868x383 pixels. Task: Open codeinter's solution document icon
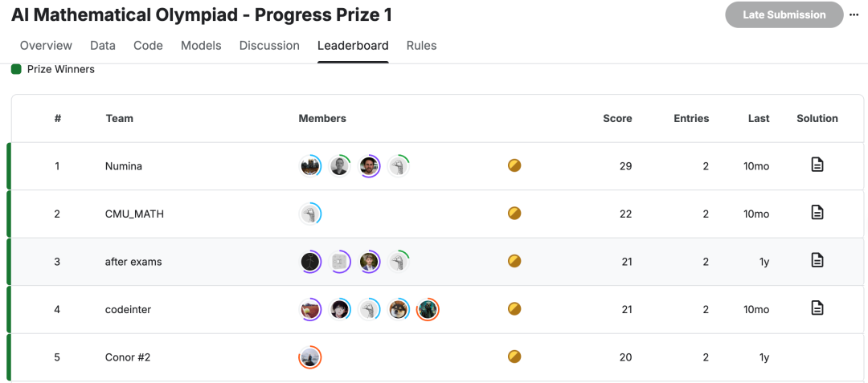817,308
